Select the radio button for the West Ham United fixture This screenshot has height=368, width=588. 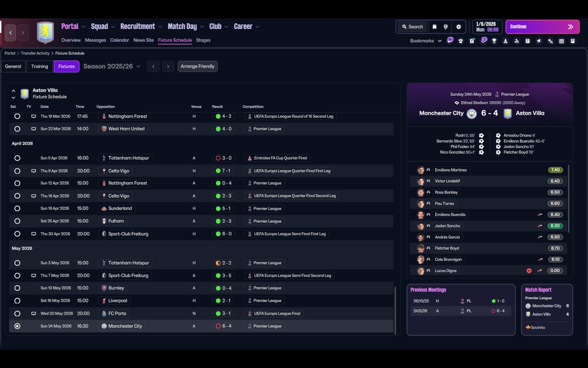coord(17,129)
